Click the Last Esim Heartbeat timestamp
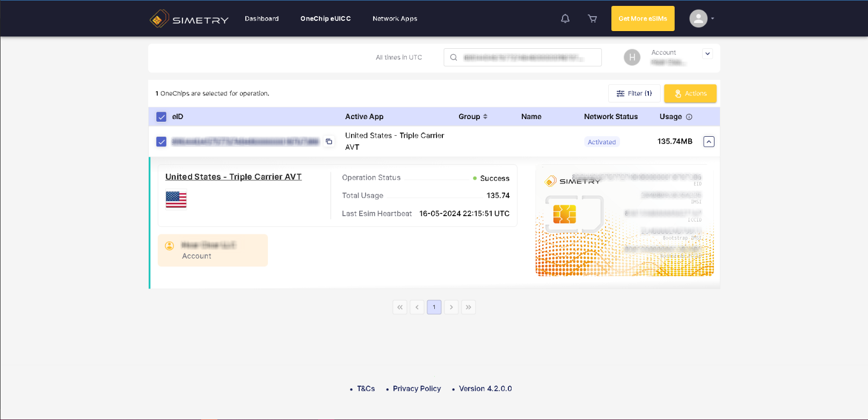Viewport: 868px width, 420px height. pyautogui.click(x=464, y=213)
